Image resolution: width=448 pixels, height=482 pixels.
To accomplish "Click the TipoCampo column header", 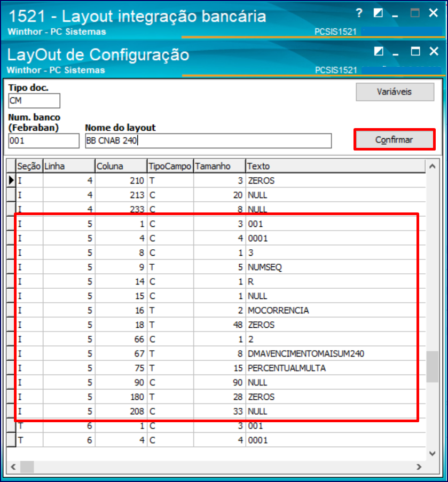I will pos(170,166).
